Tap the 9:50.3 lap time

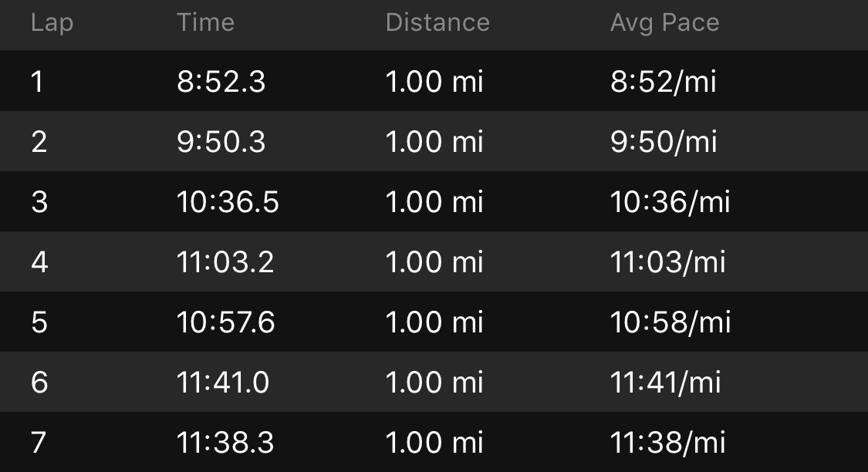pos(221,142)
